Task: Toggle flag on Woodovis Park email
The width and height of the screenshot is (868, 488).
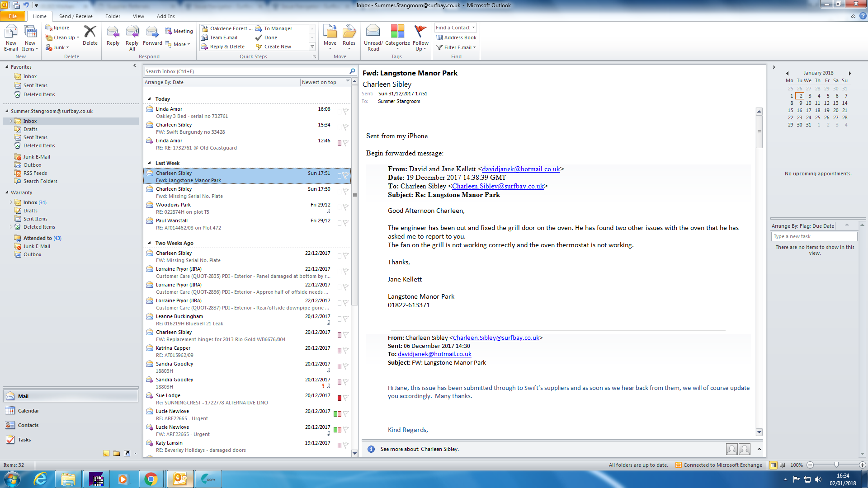Action: 346,207
